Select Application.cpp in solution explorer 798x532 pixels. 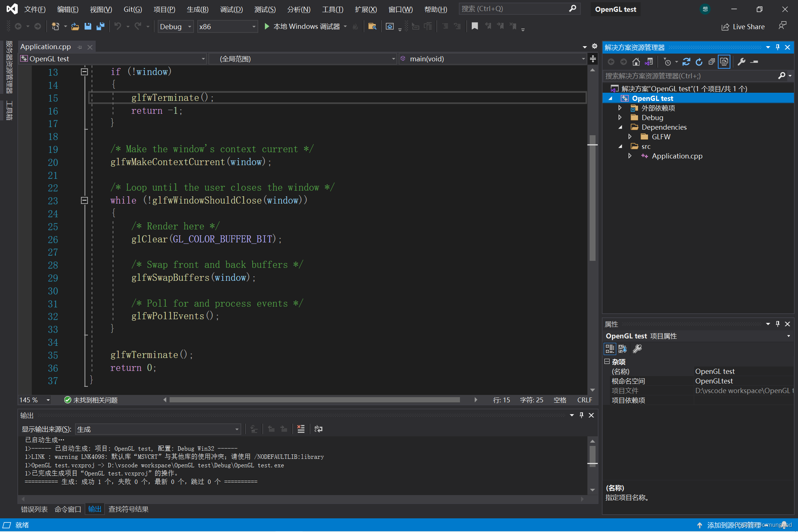[677, 155]
